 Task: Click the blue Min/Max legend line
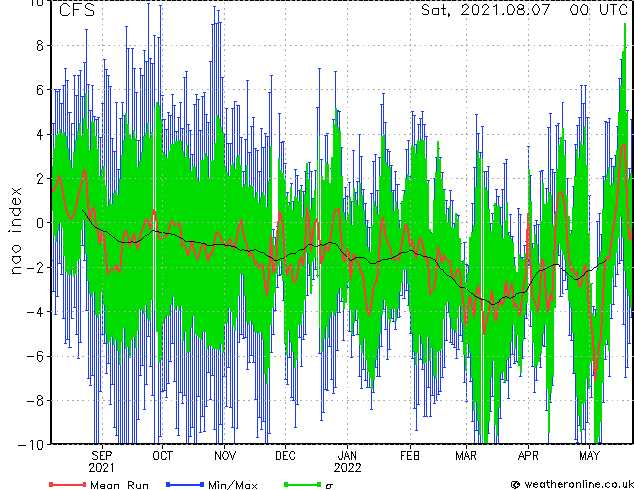coord(185,484)
